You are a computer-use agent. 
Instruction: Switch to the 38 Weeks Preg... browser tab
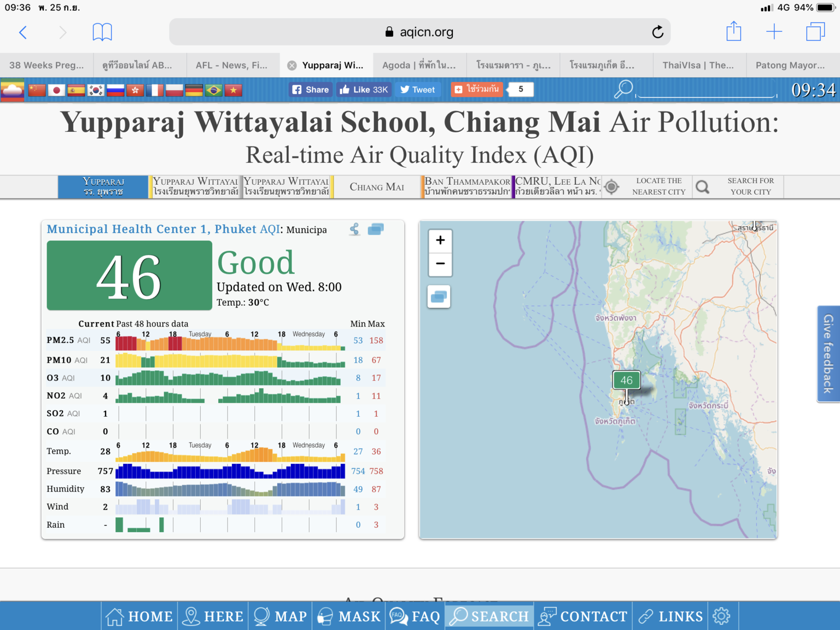click(46, 65)
